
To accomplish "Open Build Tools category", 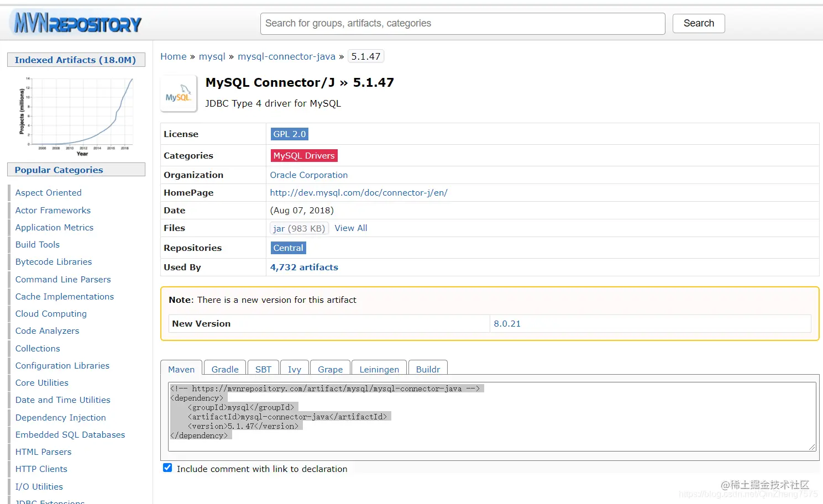I will 38,244.
